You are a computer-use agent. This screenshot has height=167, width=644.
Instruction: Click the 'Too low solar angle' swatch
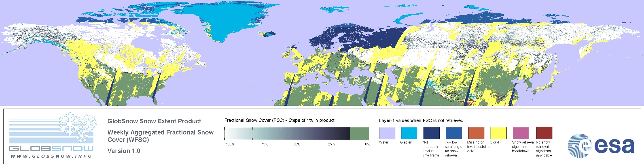click(454, 133)
